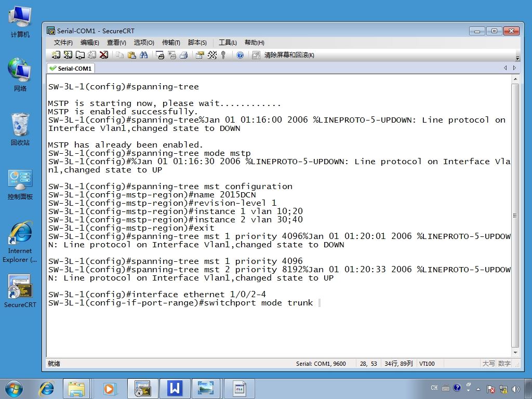Screen dimensions: 532x399
Task: Click CH input language indicator
Action: click(x=434, y=388)
